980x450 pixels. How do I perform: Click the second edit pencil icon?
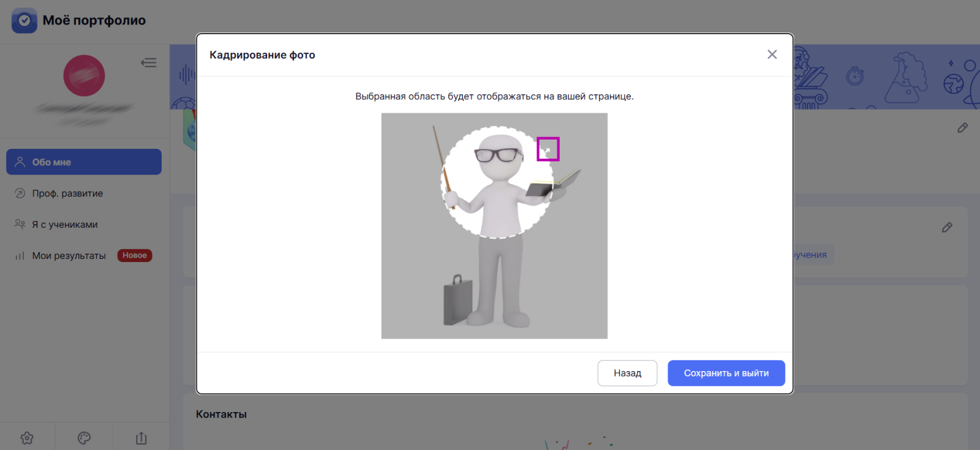coord(947,227)
